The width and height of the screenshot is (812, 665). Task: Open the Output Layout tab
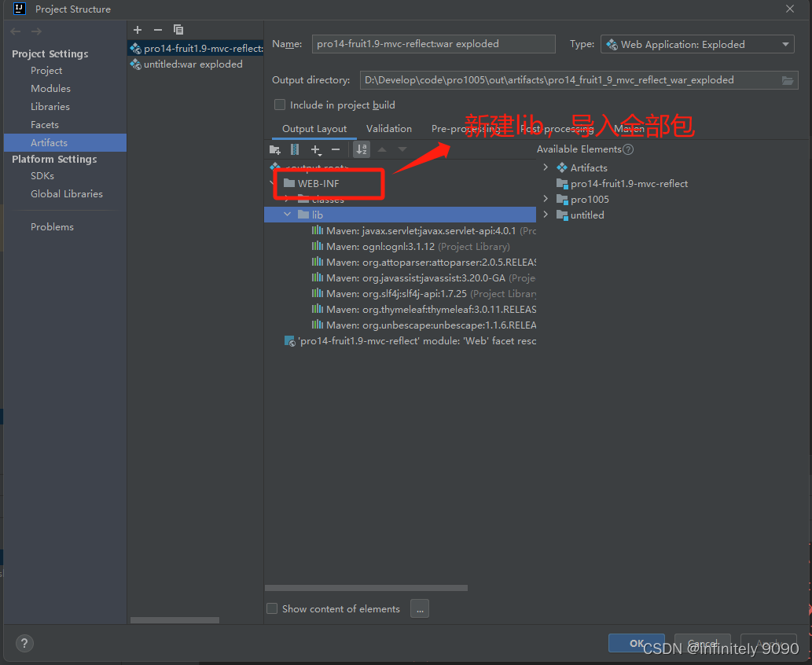click(314, 129)
